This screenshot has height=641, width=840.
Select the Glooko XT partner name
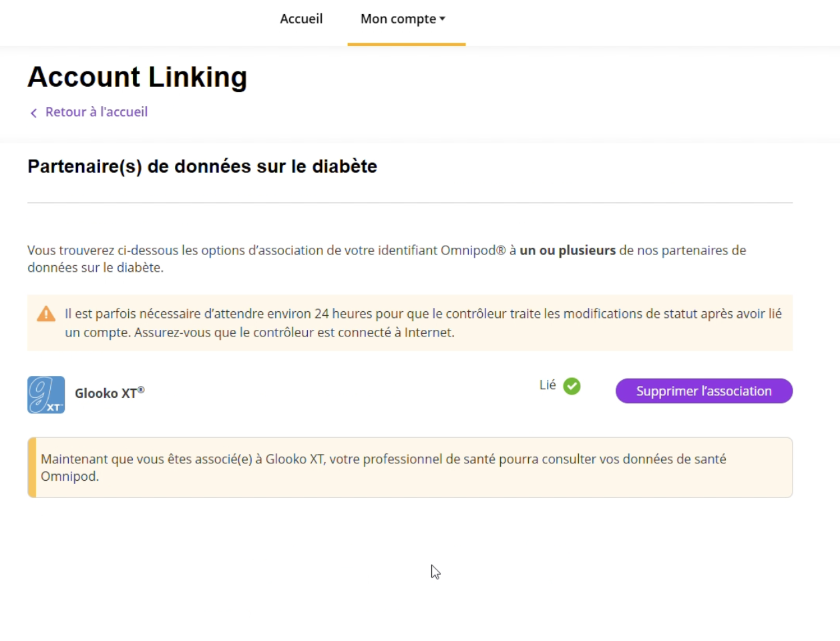tap(110, 393)
